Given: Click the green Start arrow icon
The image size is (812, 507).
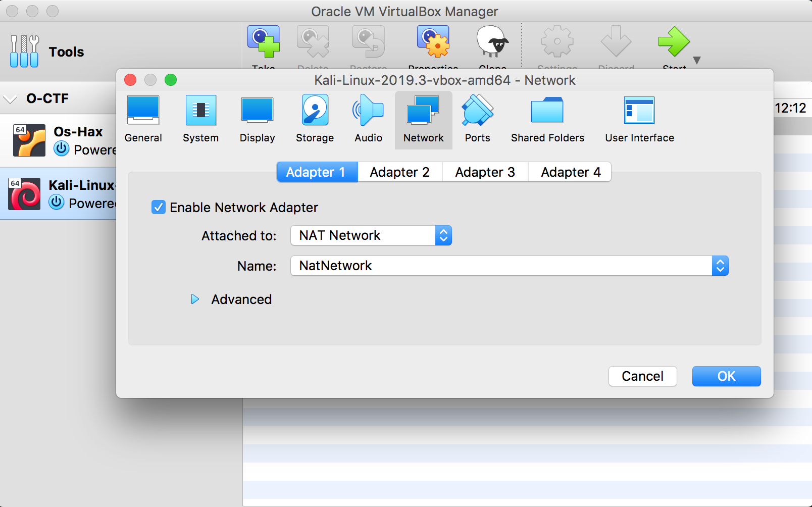Looking at the screenshot, I should click(674, 42).
